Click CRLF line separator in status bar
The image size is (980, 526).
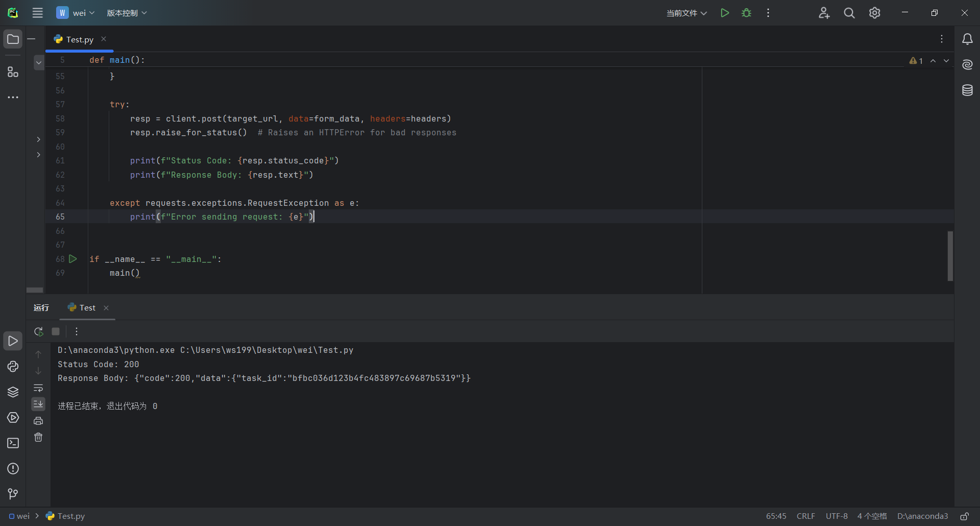(x=805, y=516)
